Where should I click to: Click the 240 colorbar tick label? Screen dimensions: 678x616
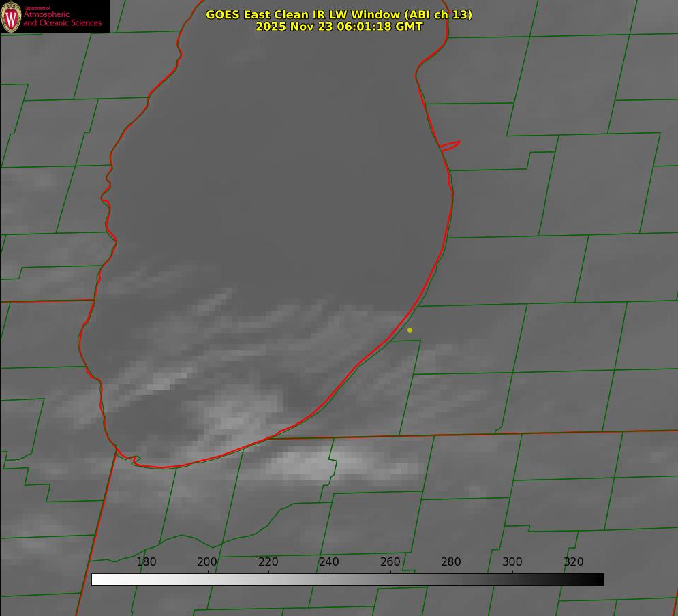click(x=329, y=561)
